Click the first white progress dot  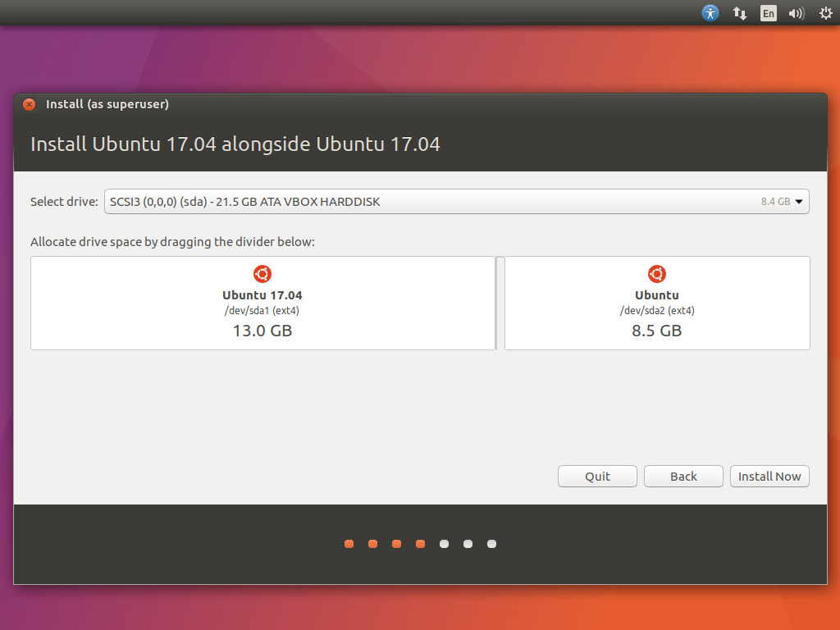pyautogui.click(x=444, y=544)
